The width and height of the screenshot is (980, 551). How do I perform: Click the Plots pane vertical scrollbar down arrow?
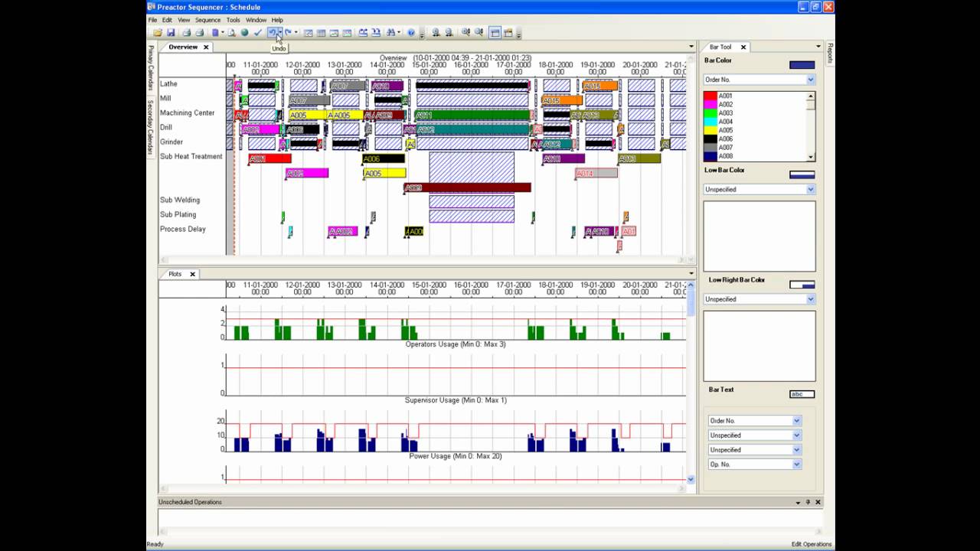(x=691, y=479)
